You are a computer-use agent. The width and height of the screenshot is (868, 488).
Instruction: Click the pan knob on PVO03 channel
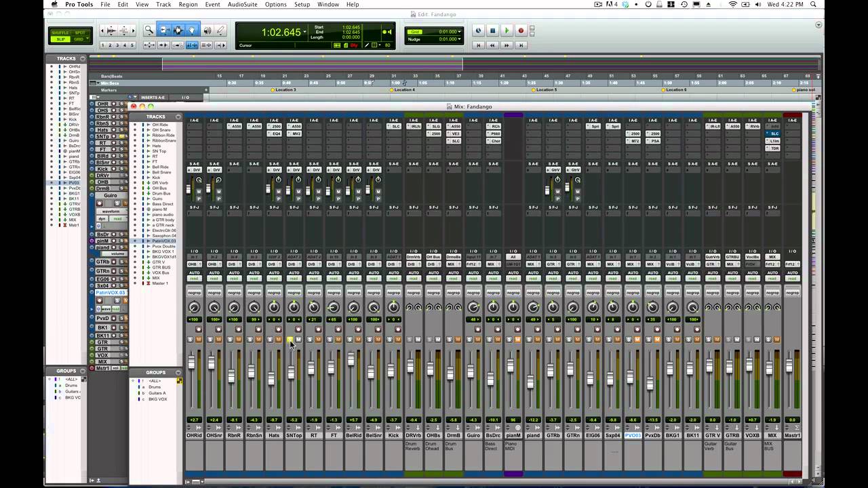click(632, 307)
